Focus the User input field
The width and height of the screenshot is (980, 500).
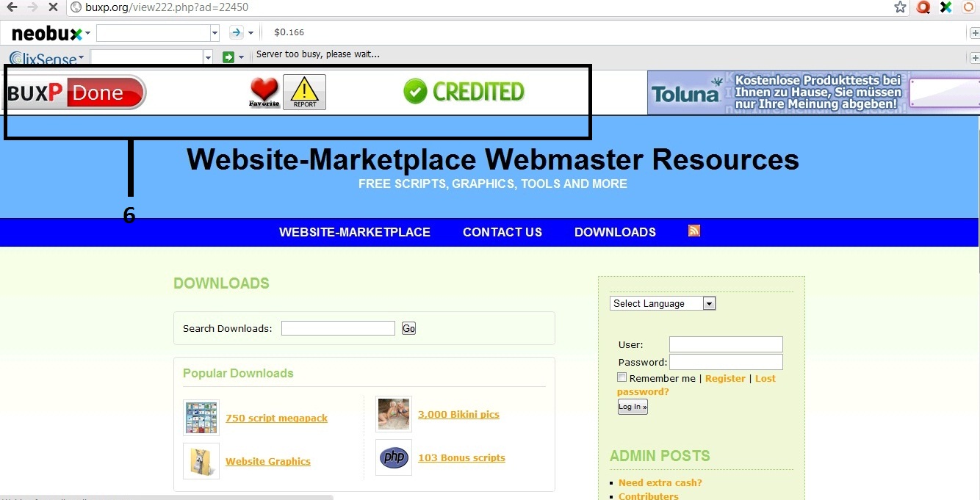(726, 344)
